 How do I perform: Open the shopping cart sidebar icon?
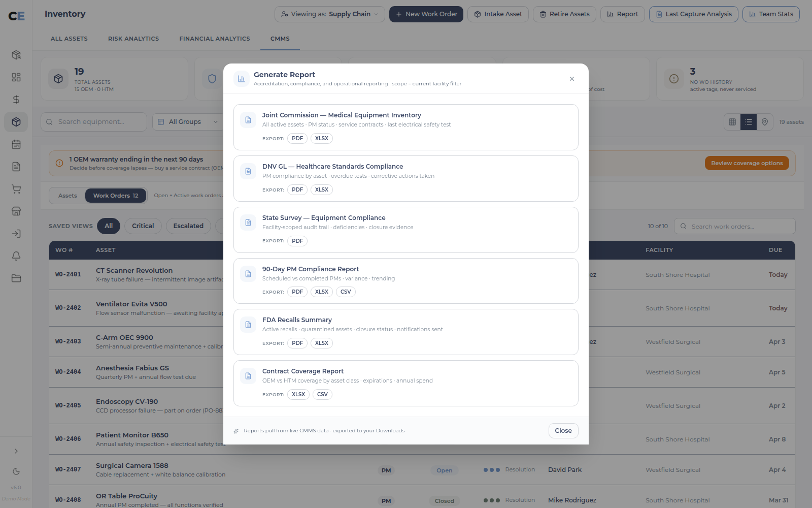pyautogui.click(x=16, y=189)
